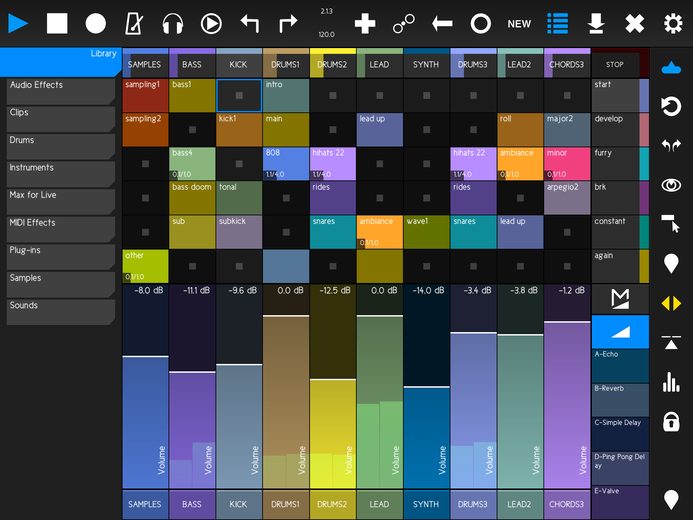The height and width of the screenshot is (520, 693).
Task: Click the LEAD2 label at mixer bottom
Action: tap(520, 504)
